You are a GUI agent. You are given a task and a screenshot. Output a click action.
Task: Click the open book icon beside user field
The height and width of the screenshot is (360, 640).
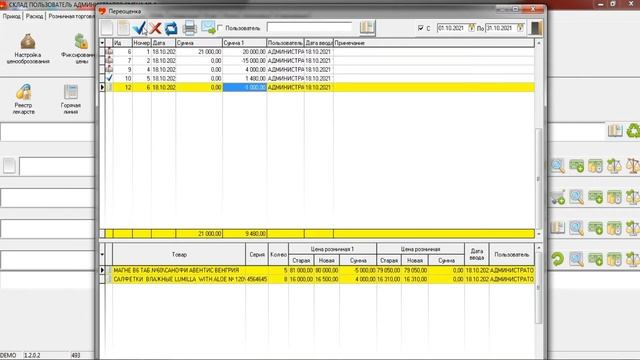tap(367, 27)
